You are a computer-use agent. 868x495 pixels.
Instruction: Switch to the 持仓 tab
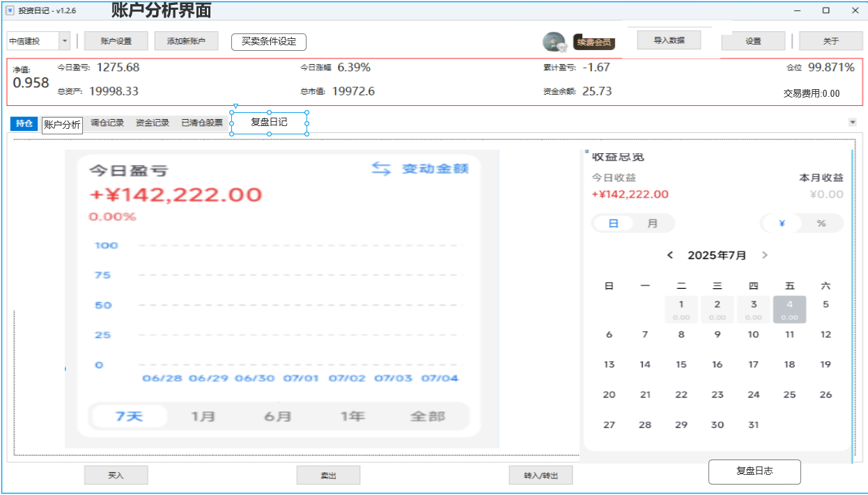23,122
